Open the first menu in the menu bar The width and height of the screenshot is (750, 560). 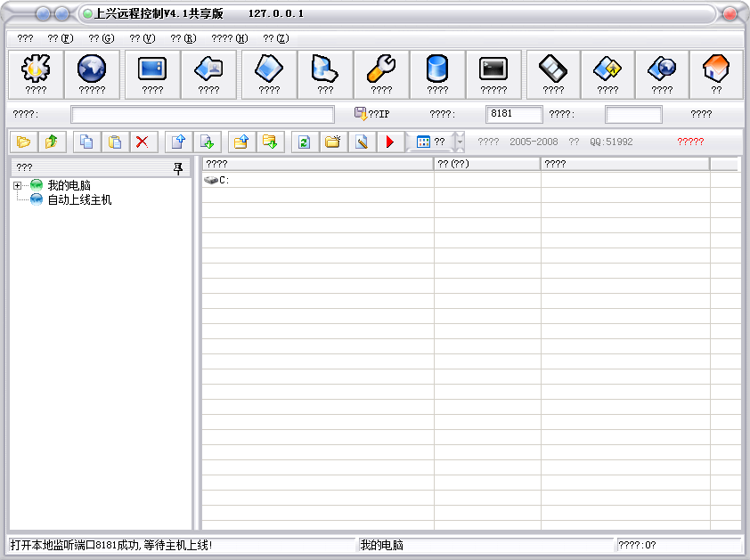click(x=25, y=38)
